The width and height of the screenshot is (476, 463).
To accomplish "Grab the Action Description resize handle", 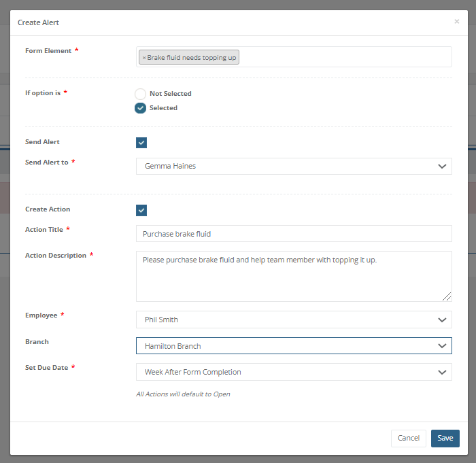I will [447, 296].
